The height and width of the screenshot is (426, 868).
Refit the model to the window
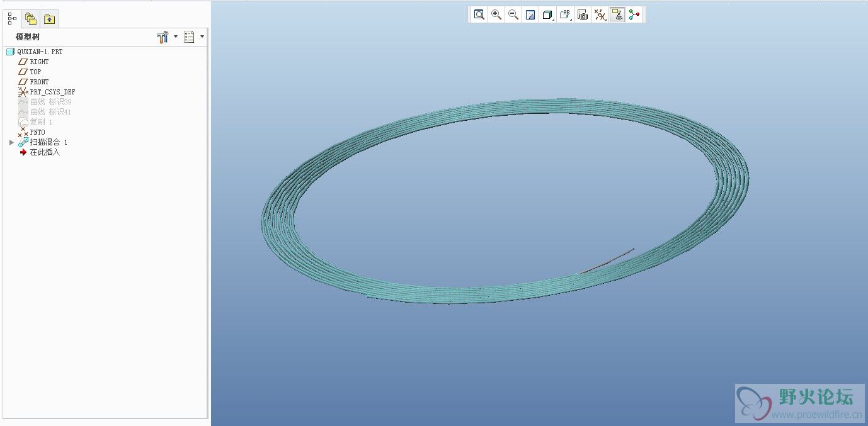pyautogui.click(x=479, y=14)
